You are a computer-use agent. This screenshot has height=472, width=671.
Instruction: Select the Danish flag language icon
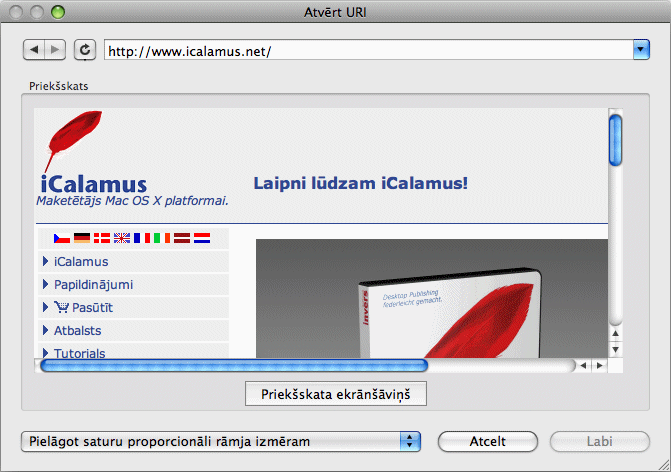coord(102,238)
